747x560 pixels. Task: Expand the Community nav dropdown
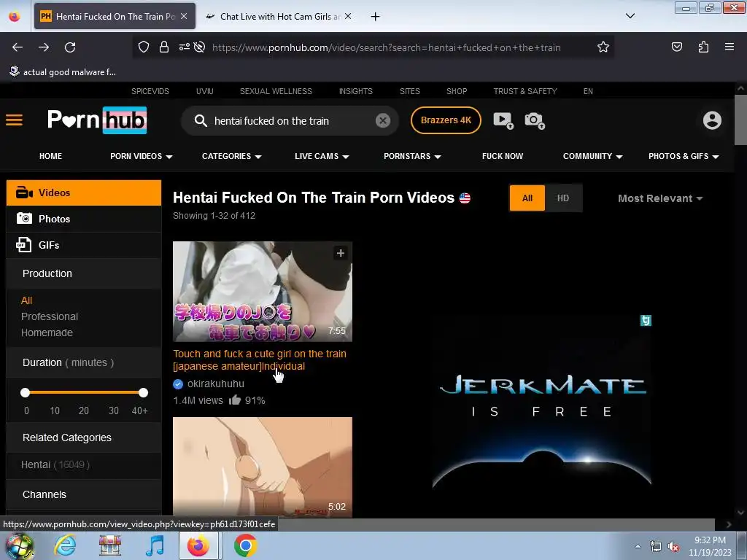point(592,156)
